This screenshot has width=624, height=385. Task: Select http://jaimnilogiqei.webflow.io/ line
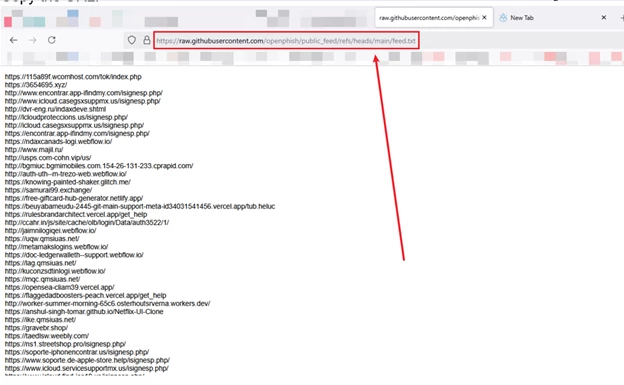tap(51, 231)
